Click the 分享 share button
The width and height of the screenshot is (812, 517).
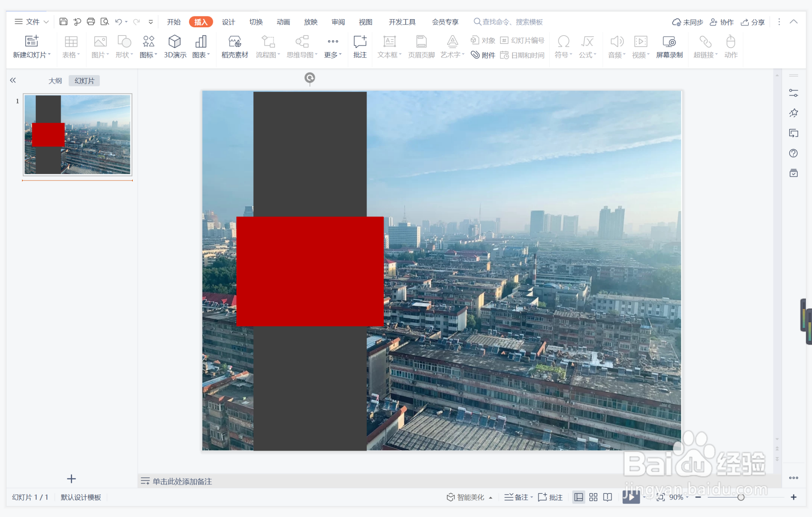[x=753, y=22]
